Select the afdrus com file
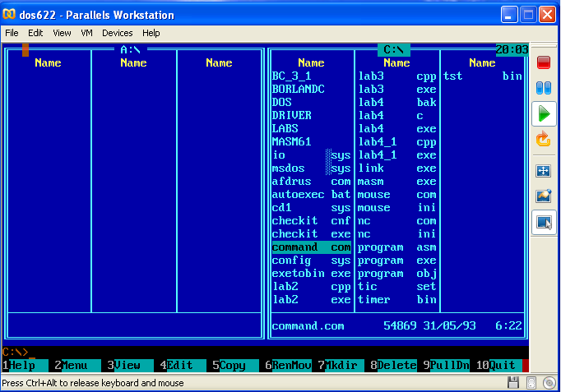Screen dimensions: 561x392 tap(311, 182)
